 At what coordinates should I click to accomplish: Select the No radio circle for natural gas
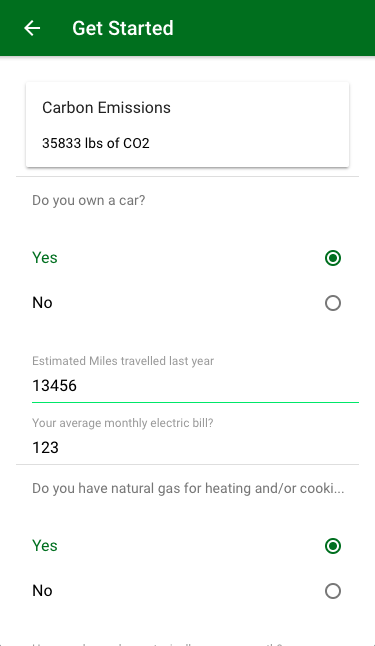pos(333,591)
